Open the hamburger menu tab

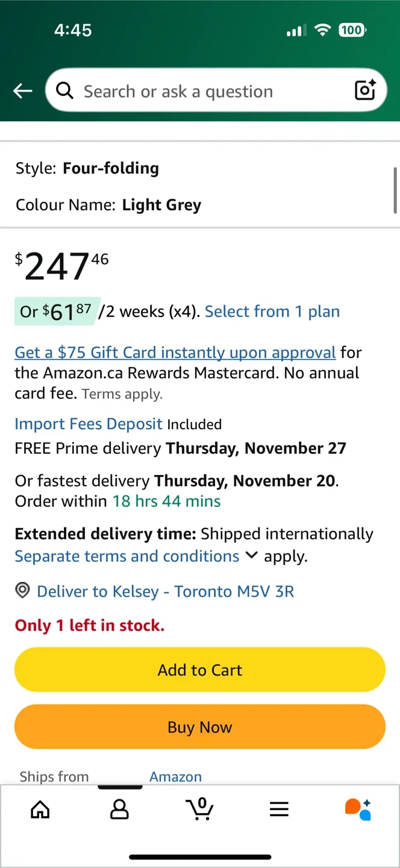click(279, 809)
